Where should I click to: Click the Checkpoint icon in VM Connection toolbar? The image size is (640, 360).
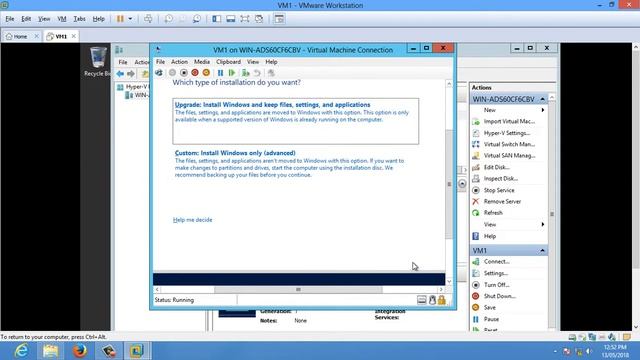(245, 73)
